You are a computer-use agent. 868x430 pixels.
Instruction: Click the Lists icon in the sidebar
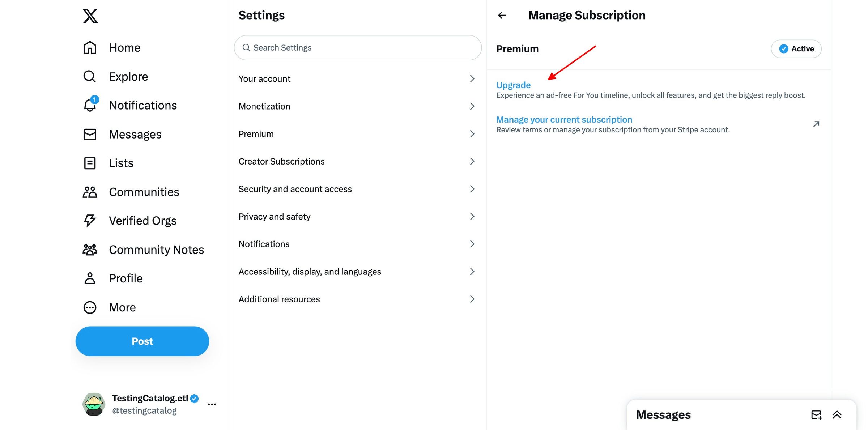click(x=89, y=163)
